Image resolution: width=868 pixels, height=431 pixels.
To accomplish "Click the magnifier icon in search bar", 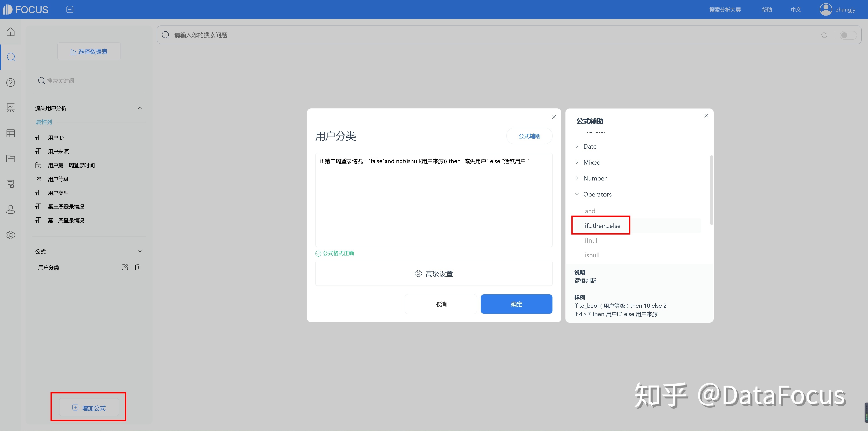I will click(x=165, y=35).
